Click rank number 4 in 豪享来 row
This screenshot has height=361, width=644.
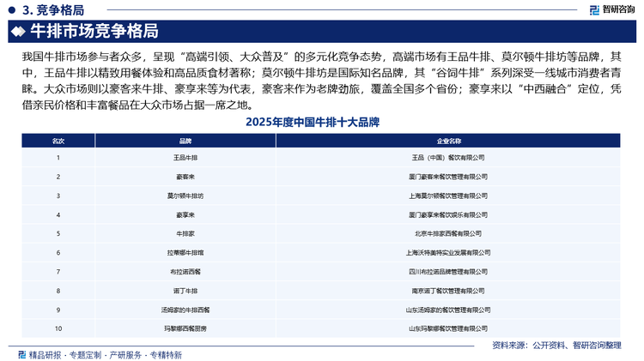pyautogui.click(x=58, y=214)
